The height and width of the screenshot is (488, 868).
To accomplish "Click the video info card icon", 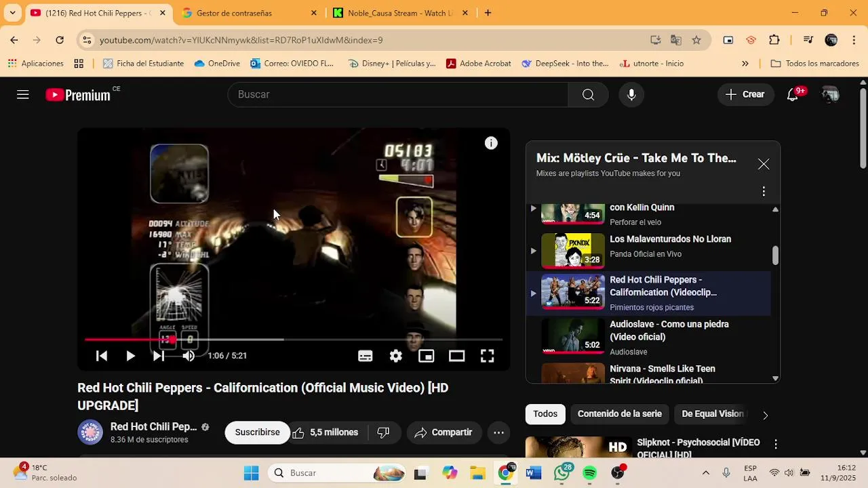I will point(491,143).
